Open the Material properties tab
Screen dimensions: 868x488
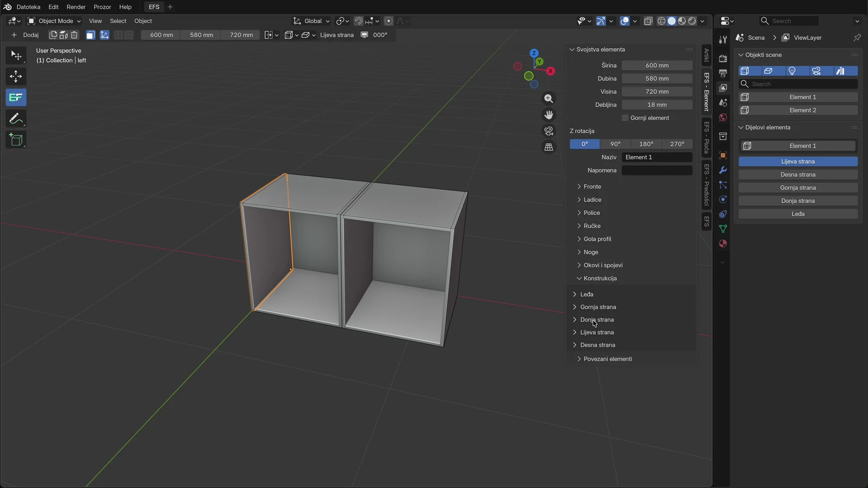[x=723, y=243]
